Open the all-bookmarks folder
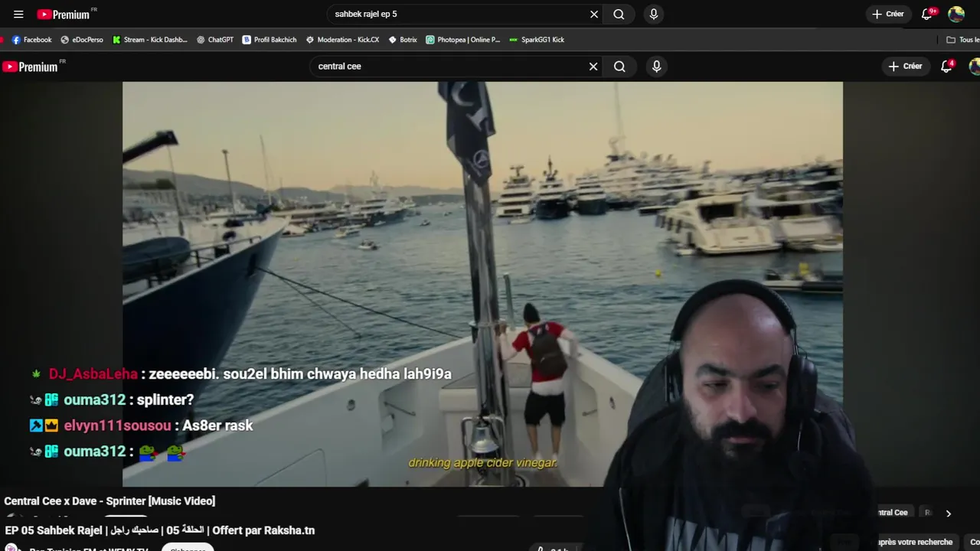This screenshot has height=551, width=980. 963,40
